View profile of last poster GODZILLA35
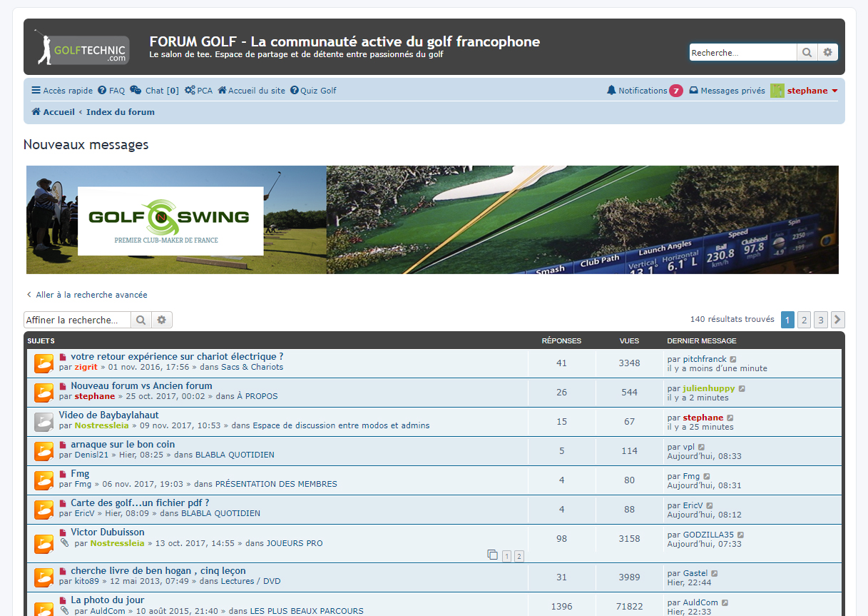This screenshot has width=868, height=616. 708,535
